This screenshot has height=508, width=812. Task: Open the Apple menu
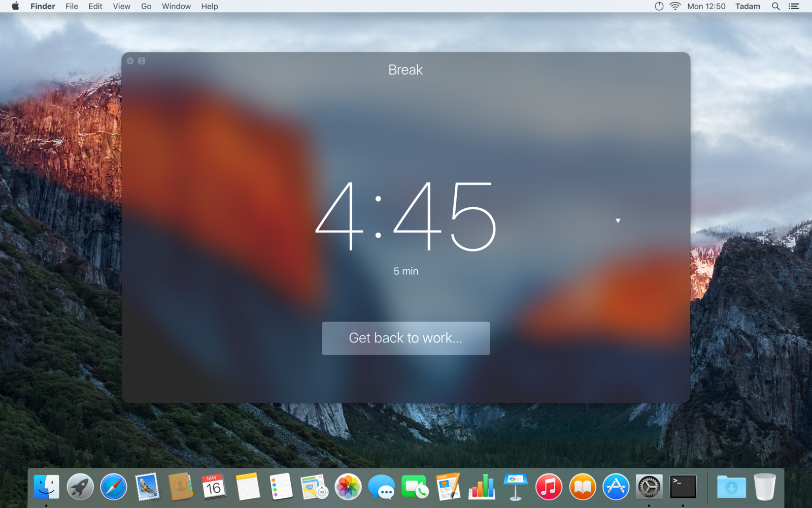pyautogui.click(x=15, y=6)
